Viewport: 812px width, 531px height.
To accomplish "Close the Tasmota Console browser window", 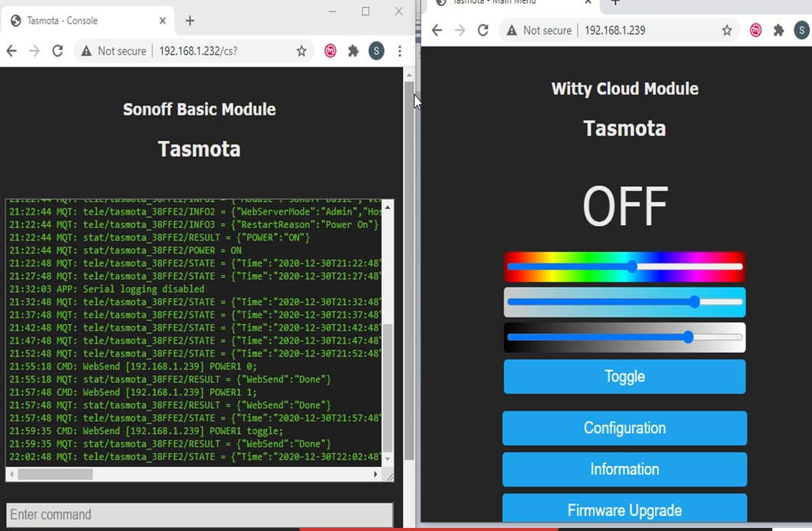I will click(x=398, y=11).
